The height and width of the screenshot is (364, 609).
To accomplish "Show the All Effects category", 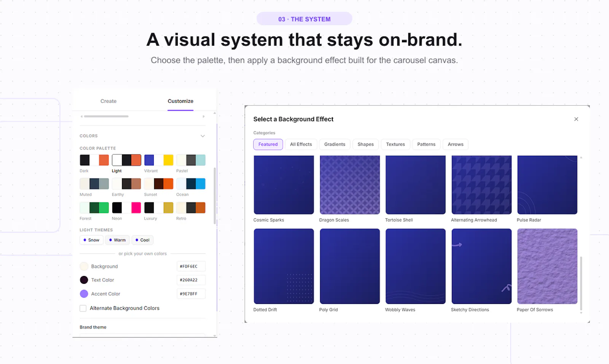I will pyautogui.click(x=301, y=144).
